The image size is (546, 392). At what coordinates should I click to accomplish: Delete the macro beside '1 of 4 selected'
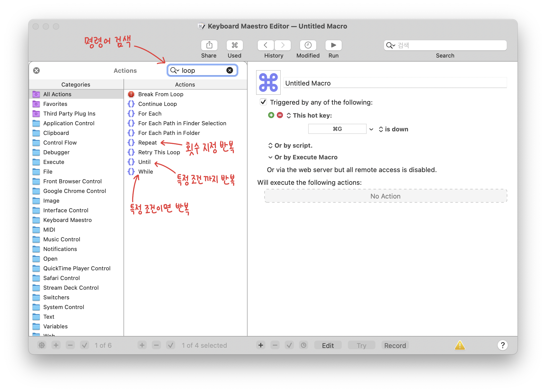(x=156, y=345)
